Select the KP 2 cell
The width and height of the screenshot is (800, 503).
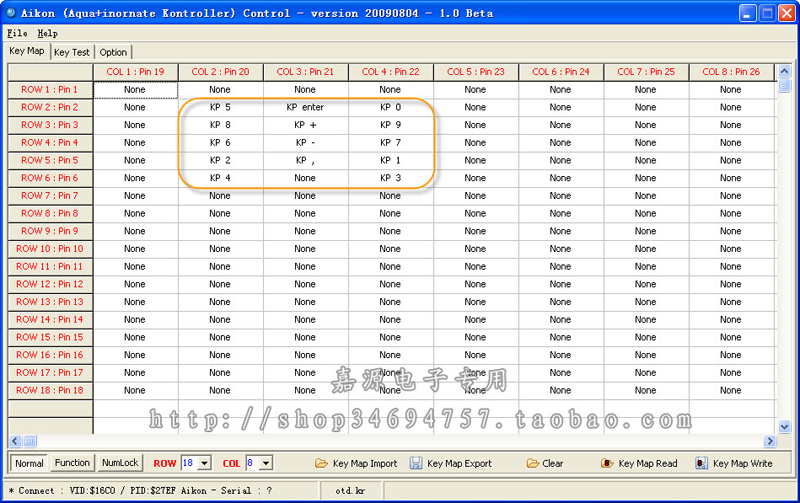click(220, 160)
